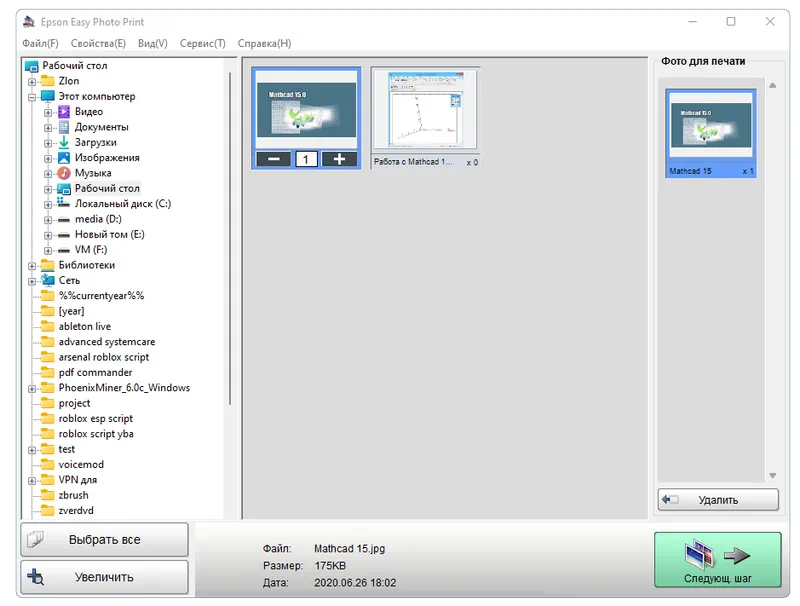Click the date value 2020.06.26 18:02
Image resolution: width=800 pixels, height=606 pixels.
(355, 583)
